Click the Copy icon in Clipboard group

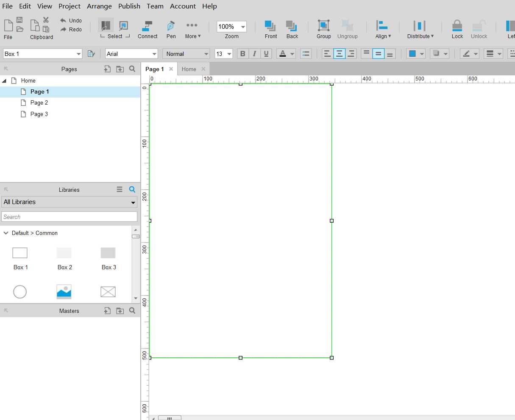point(35,25)
